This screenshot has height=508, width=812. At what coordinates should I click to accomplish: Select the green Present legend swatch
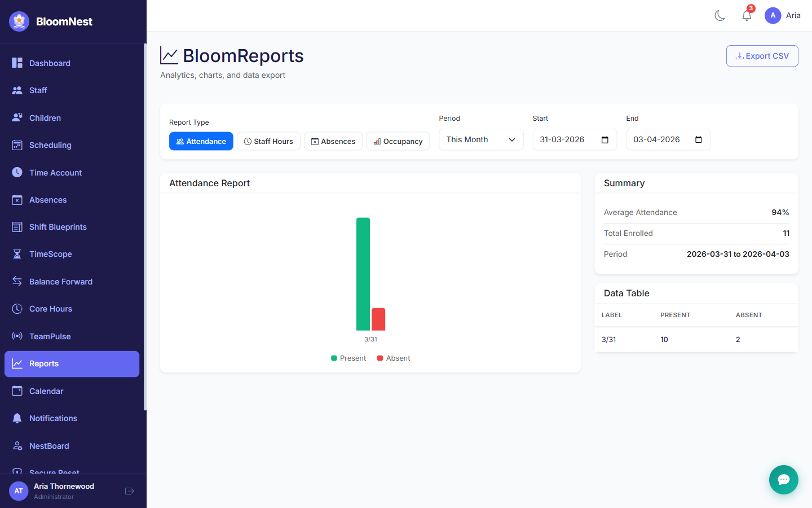pos(333,358)
